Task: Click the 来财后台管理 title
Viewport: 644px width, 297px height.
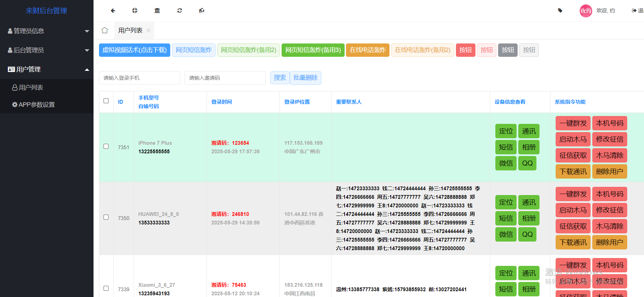Action: (x=46, y=11)
